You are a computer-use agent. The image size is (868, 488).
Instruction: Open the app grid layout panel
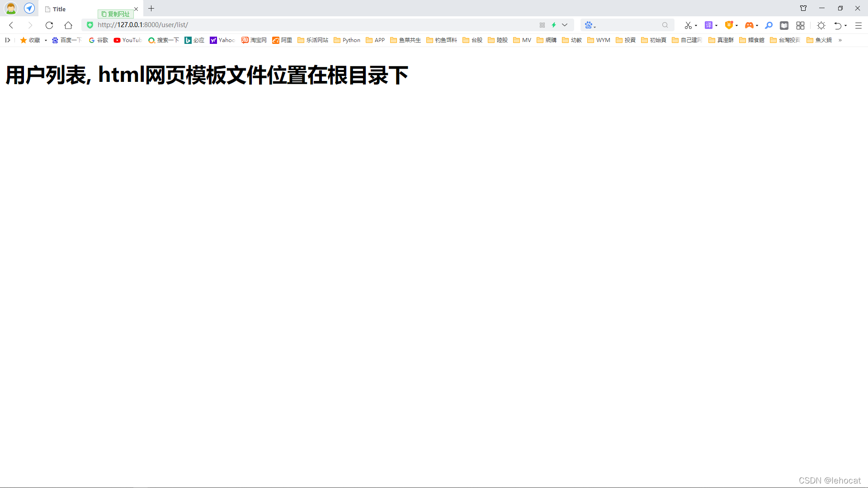click(x=800, y=25)
